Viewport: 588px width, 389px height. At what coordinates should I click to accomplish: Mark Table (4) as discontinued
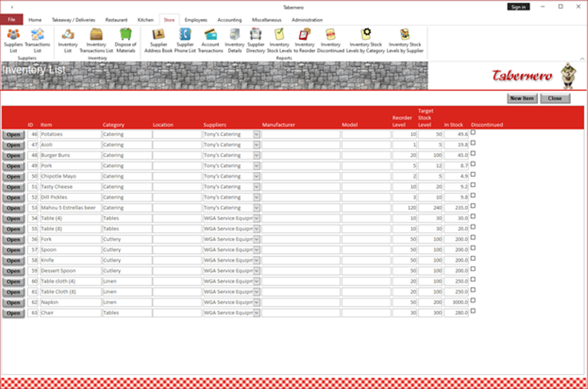point(473,216)
